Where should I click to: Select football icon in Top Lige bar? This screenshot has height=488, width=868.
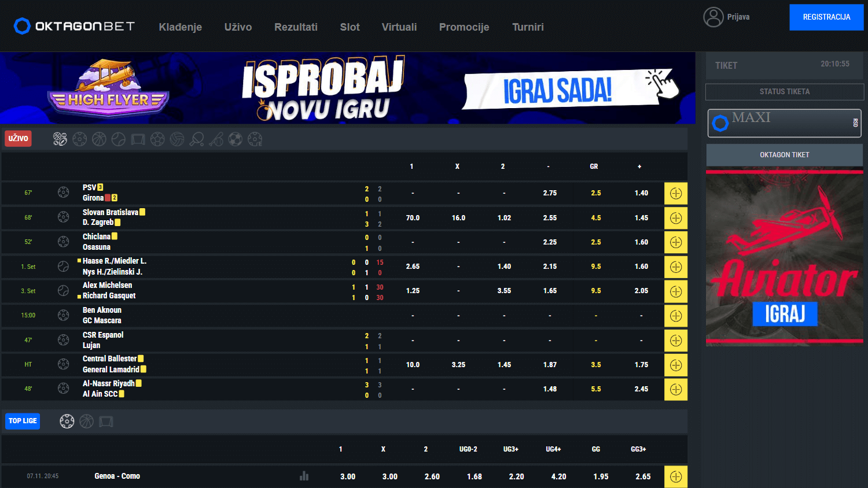coord(67,422)
